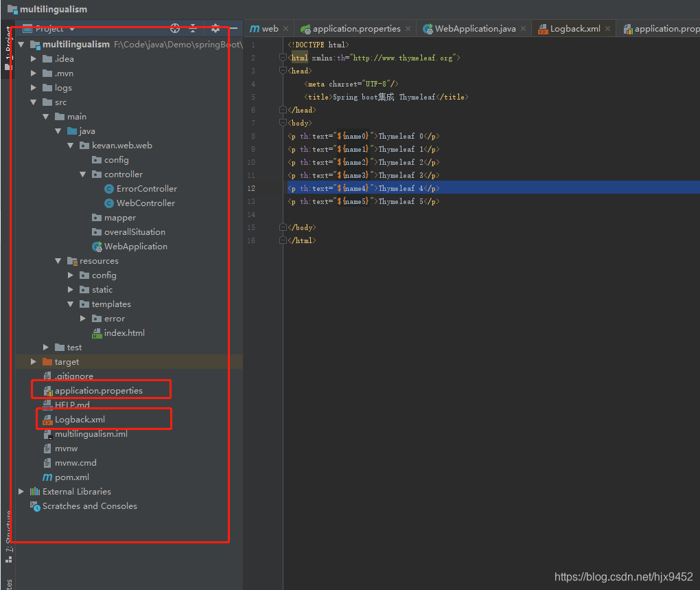Fold the html tag at line 2

click(x=283, y=58)
